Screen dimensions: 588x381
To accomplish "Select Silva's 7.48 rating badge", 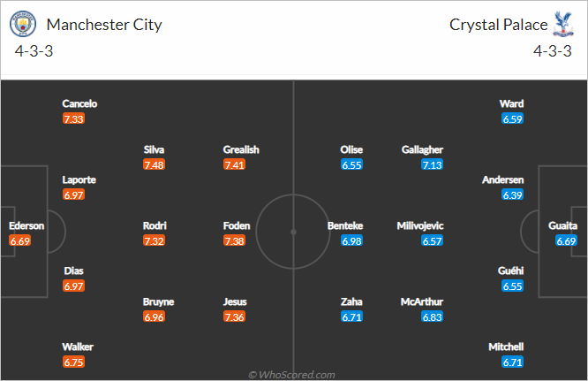I will point(155,164).
